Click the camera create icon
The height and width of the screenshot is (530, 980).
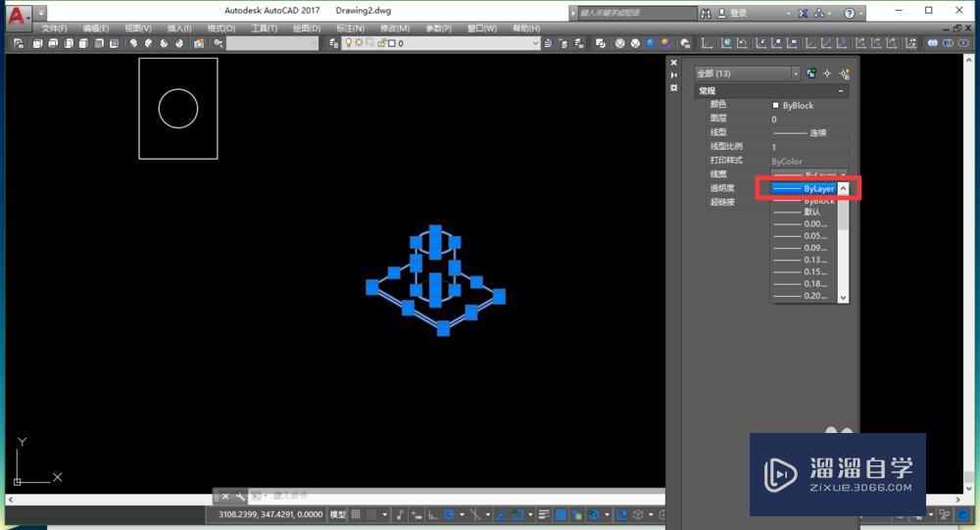199,43
